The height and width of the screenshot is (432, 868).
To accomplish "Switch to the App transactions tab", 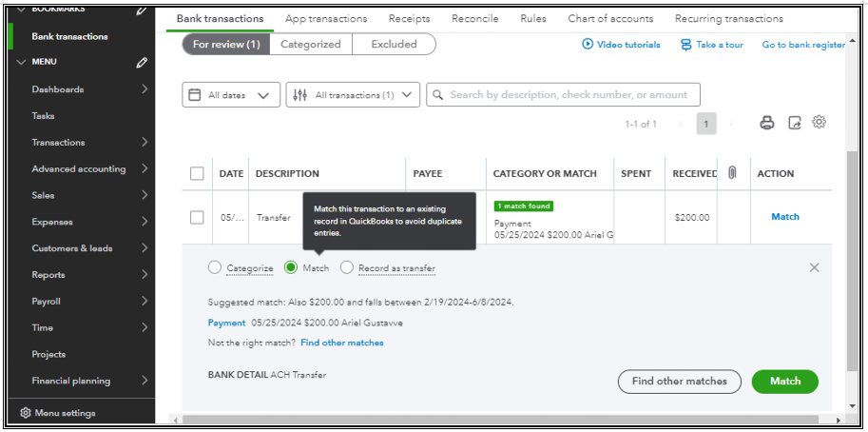I will click(326, 19).
